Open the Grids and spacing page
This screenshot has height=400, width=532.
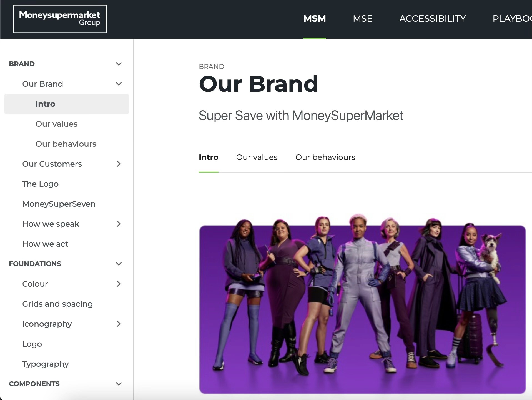click(57, 304)
